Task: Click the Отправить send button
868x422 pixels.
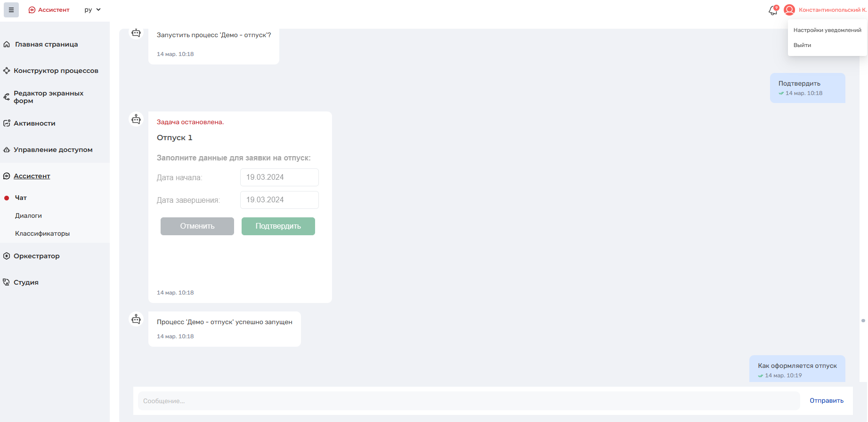Action: tap(827, 401)
